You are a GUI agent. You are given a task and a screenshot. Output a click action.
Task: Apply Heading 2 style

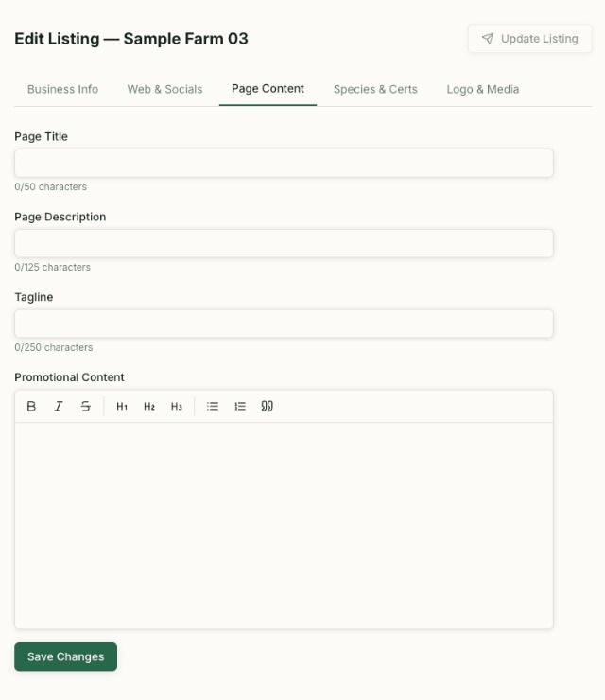coord(149,406)
